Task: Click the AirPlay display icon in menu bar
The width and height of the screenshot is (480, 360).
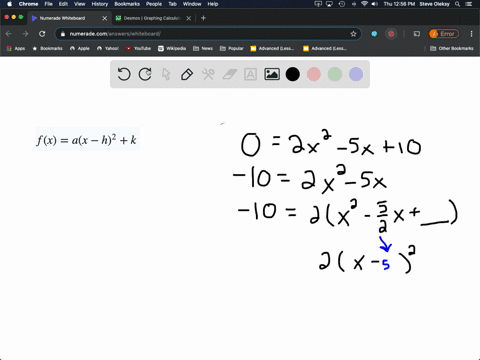Action: pos(329,4)
